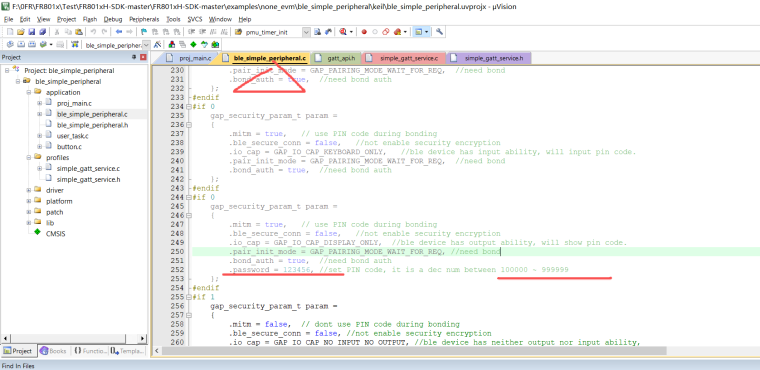The image size is (760, 370).
Task: Select the CMSIS component item
Action: point(56,234)
